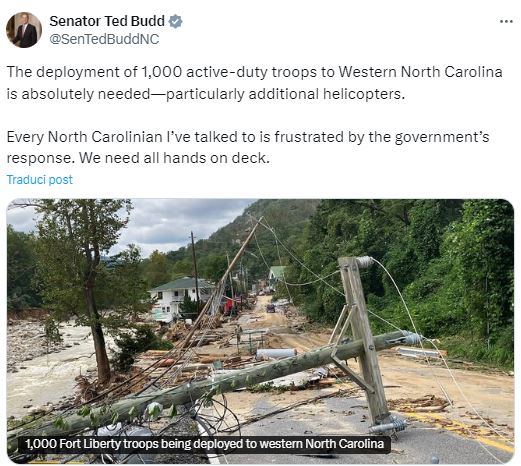Viewport: 521px width, 466px height.
Task: Click the white house in the photo
Action: click(173, 299)
